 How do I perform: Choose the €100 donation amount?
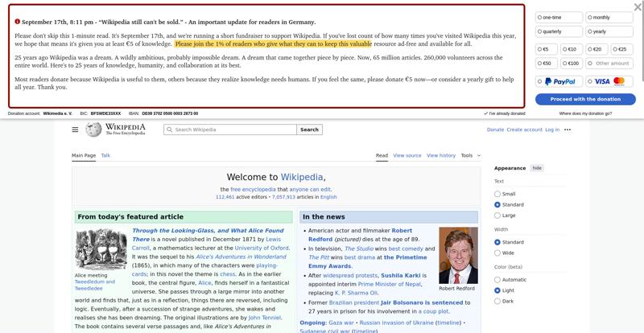(x=572, y=64)
